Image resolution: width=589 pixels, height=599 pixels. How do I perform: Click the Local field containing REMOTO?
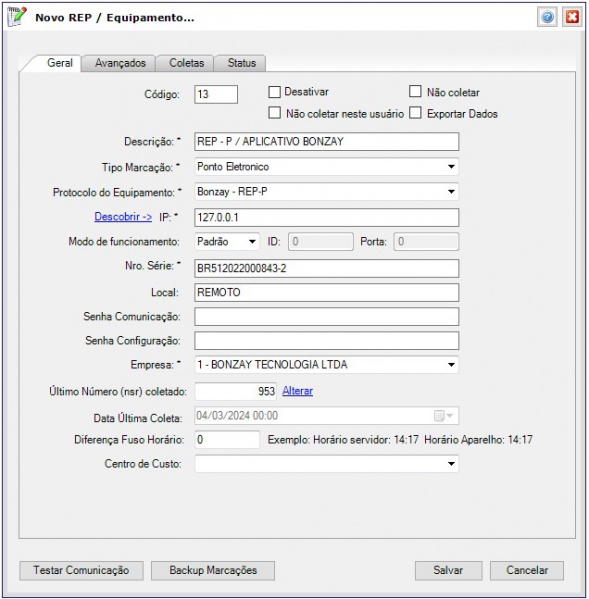pos(327,293)
